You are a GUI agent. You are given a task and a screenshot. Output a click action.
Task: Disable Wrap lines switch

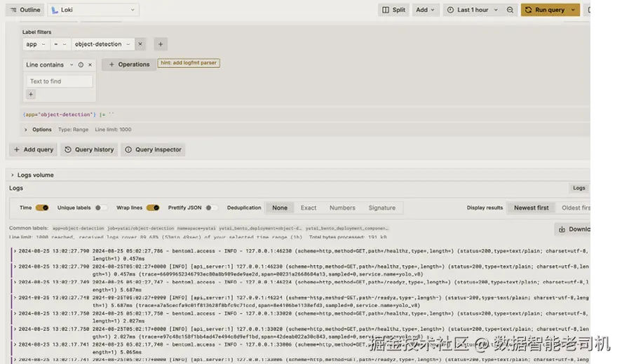153,208
